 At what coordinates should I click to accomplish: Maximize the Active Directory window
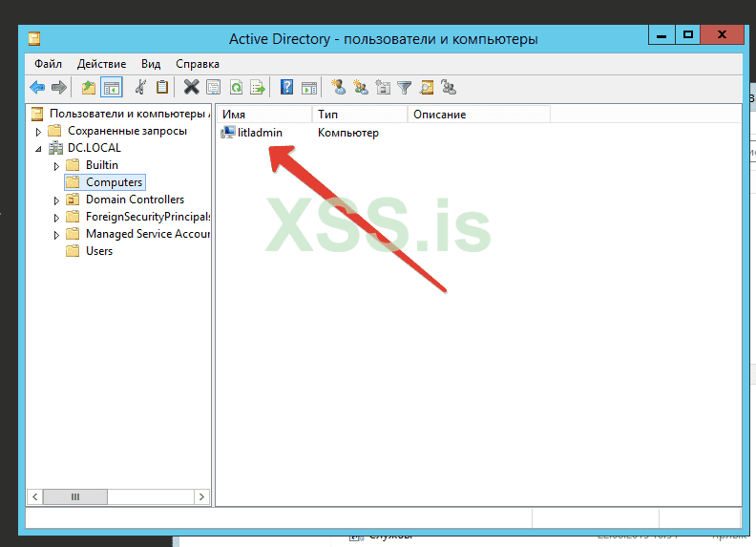[687, 35]
